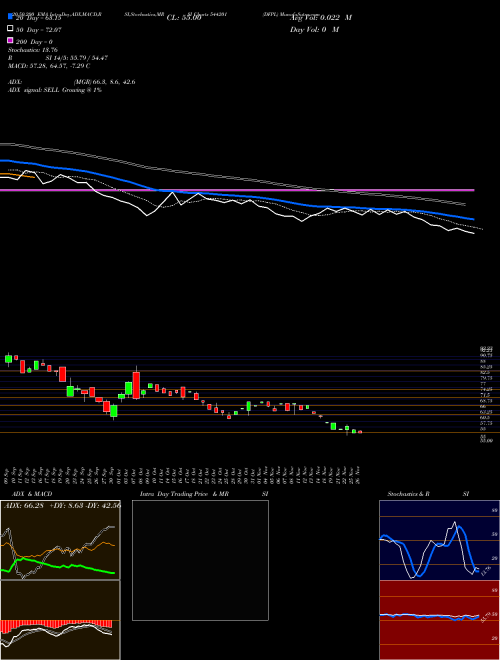Click the 'SI 14/5: 55.79 / 54.47' readout
Screen dimensions: 500x660
77,58
